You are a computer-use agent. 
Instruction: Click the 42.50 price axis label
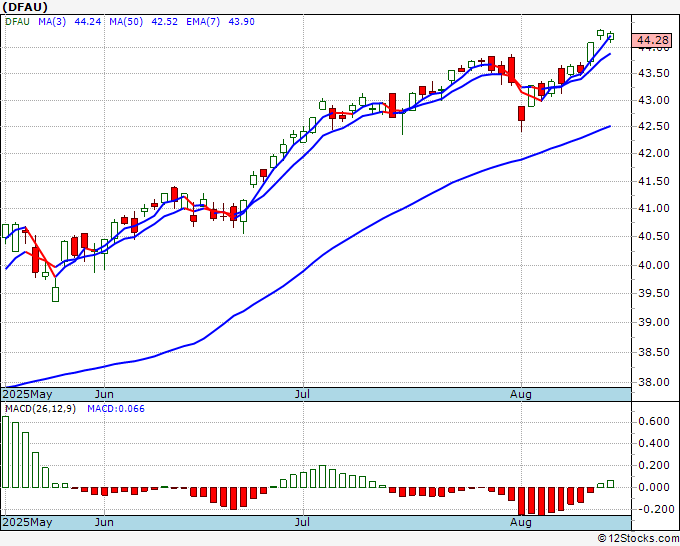click(x=654, y=126)
